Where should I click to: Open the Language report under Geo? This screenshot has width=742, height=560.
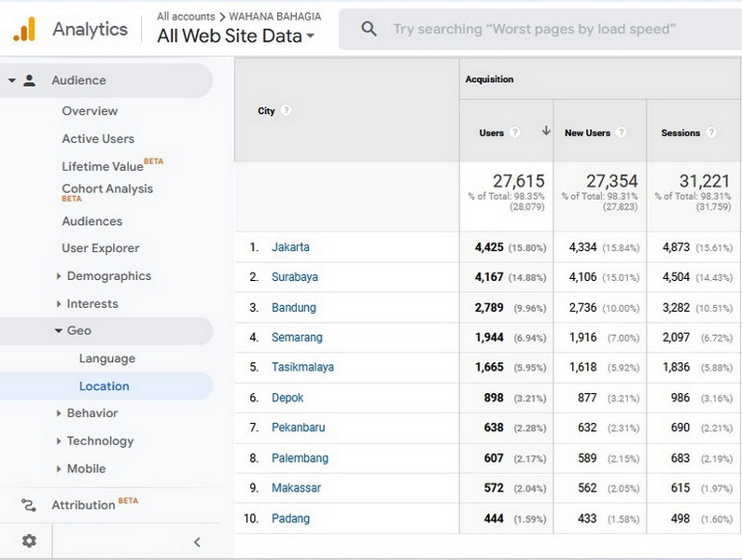(x=107, y=358)
